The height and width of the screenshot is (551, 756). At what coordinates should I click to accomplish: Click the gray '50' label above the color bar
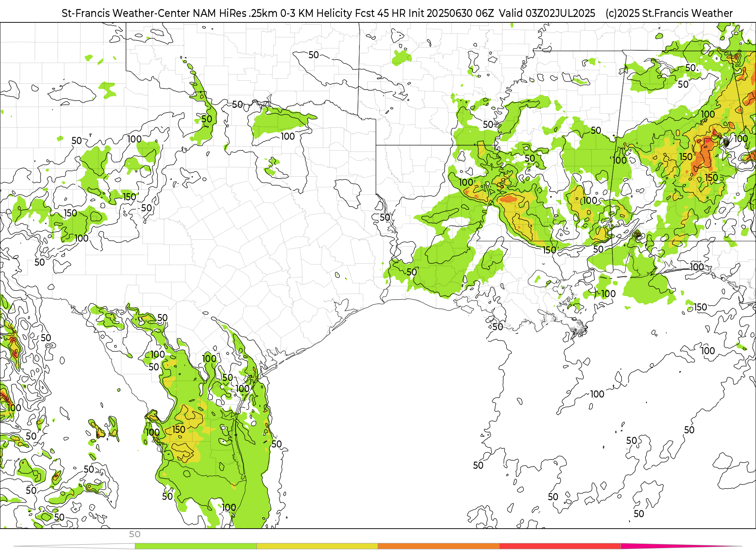135,534
